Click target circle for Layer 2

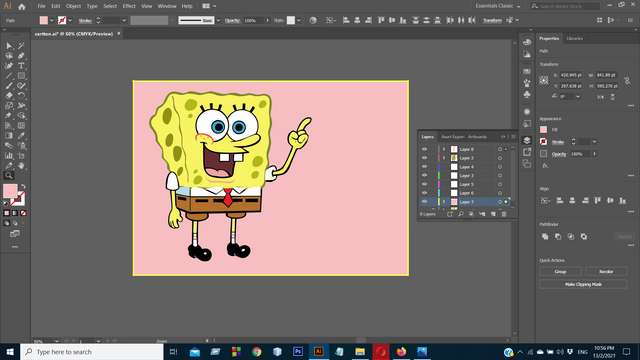[500, 158]
